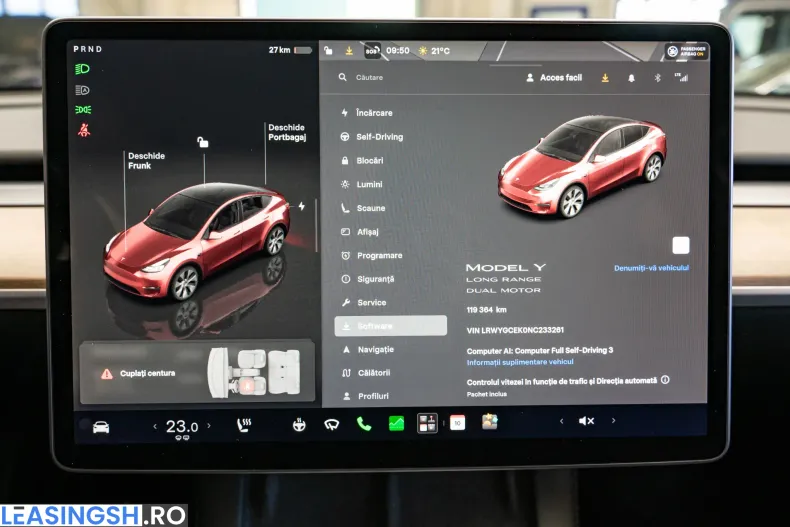The image size is (790, 527).
Task: Tap the red Model Y image in Software panel
Action: coord(583,167)
